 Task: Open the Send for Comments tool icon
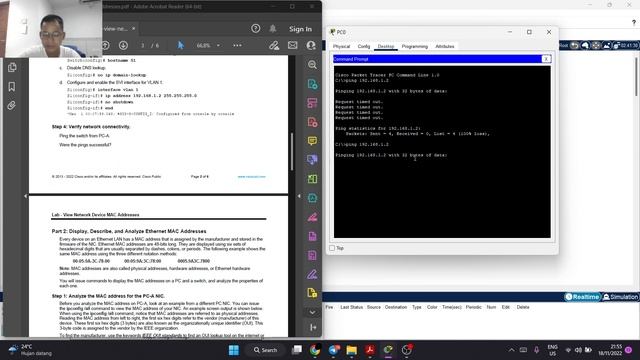click(x=312, y=293)
